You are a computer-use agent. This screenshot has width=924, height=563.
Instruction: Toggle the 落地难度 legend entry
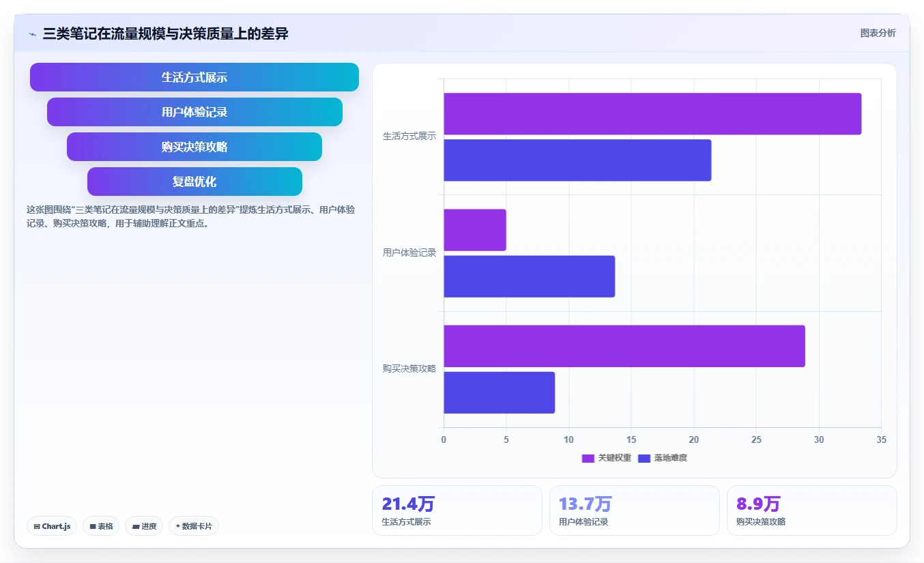663,458
